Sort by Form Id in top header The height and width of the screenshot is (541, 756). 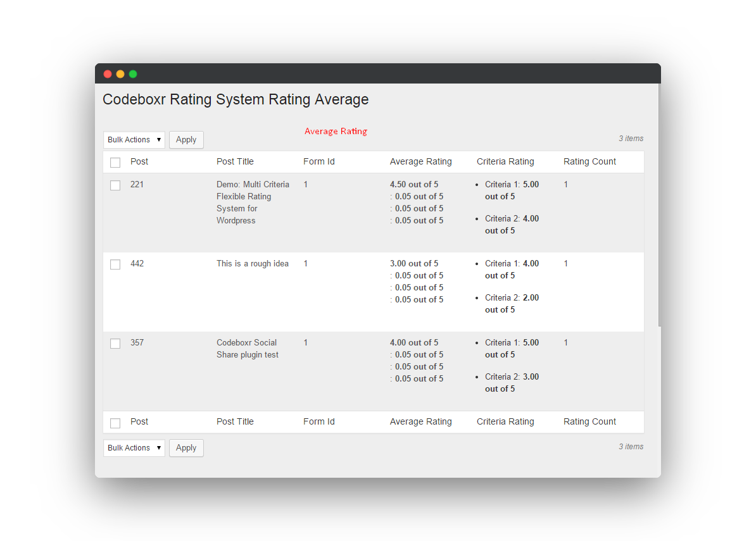point(318,162)
